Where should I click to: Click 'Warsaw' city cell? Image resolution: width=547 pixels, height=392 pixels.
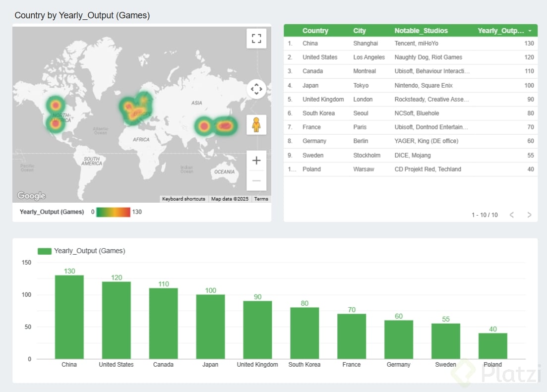[x=364, y=169]
